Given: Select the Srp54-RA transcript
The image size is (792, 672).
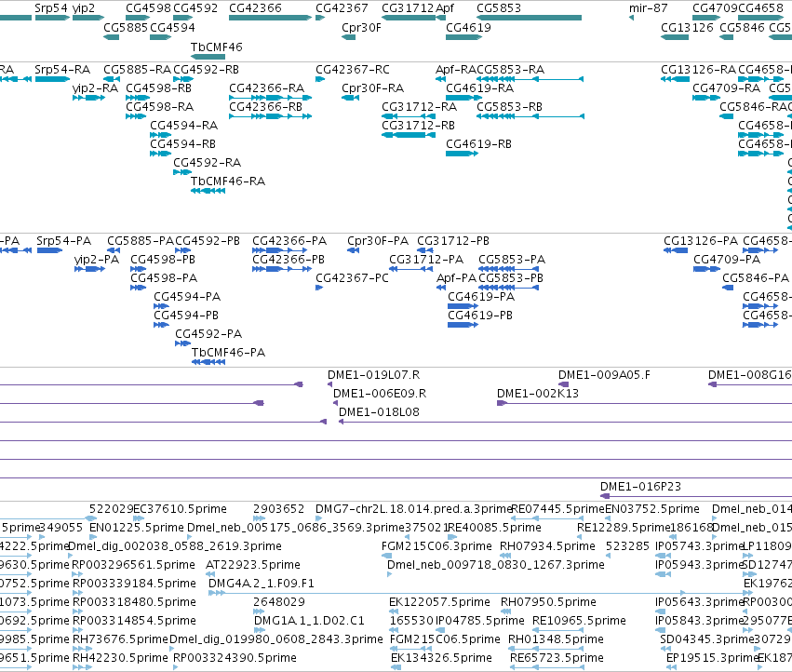Looking at the screenshot, I should click(52, 79).
